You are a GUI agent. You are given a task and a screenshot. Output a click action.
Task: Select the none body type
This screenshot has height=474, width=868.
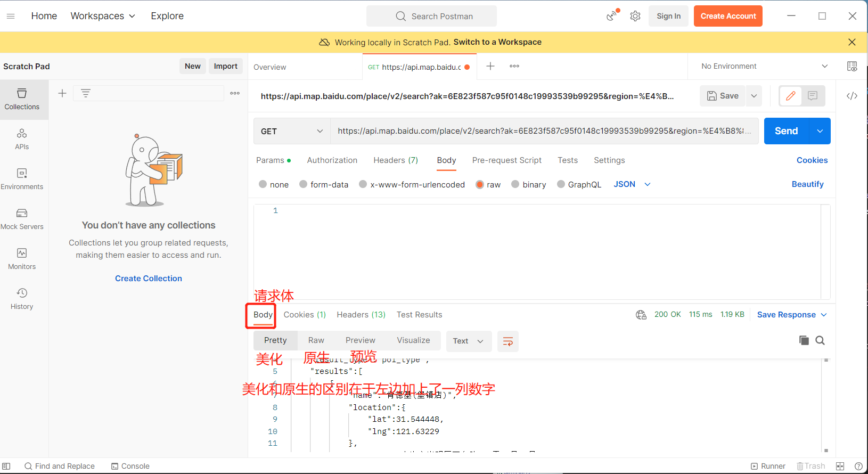click(263, 184)
